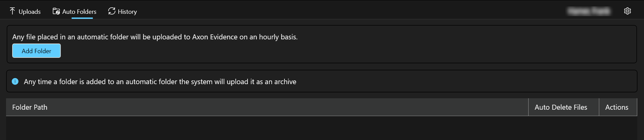Click the Auto Folders folder icon
644x140 pixels.
(x=56, y=11)
